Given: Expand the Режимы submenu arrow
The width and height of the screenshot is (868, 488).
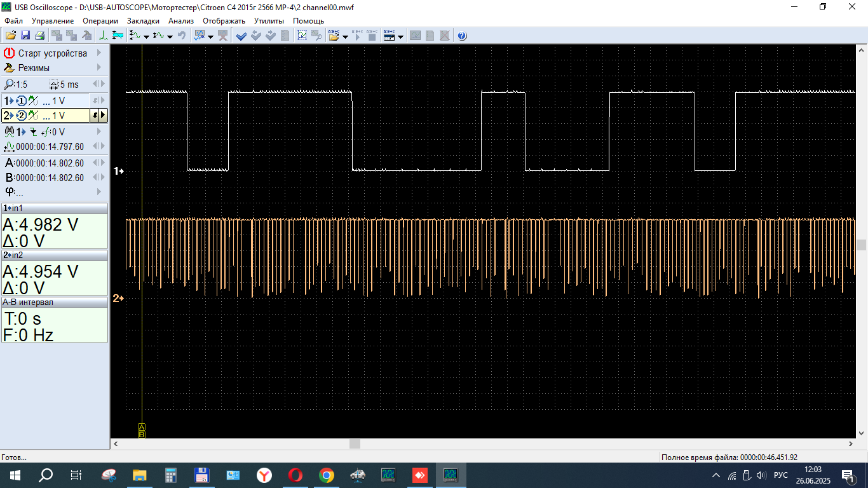Looking at the screenshot, I should 99,67.
